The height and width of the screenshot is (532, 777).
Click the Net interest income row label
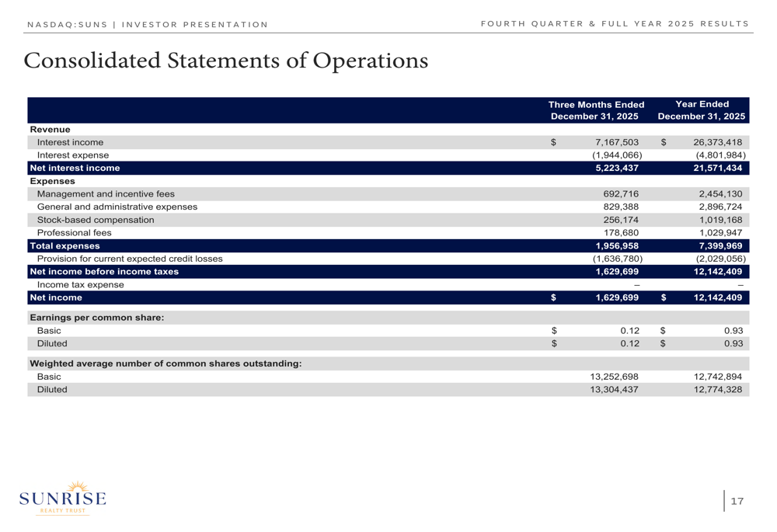75,168
